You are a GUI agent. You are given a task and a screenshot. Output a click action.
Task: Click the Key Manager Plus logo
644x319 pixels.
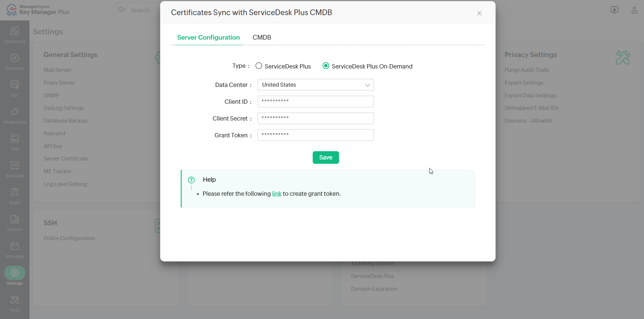[38, 10]
